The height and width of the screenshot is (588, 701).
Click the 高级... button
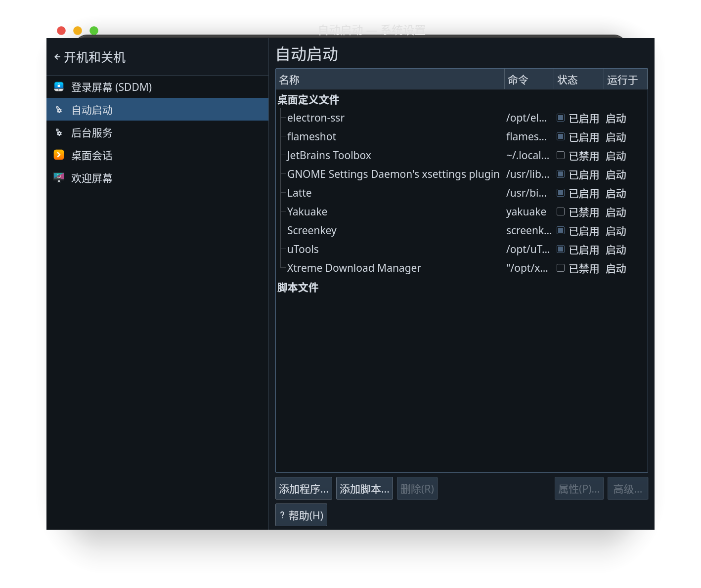click(628, 489)
